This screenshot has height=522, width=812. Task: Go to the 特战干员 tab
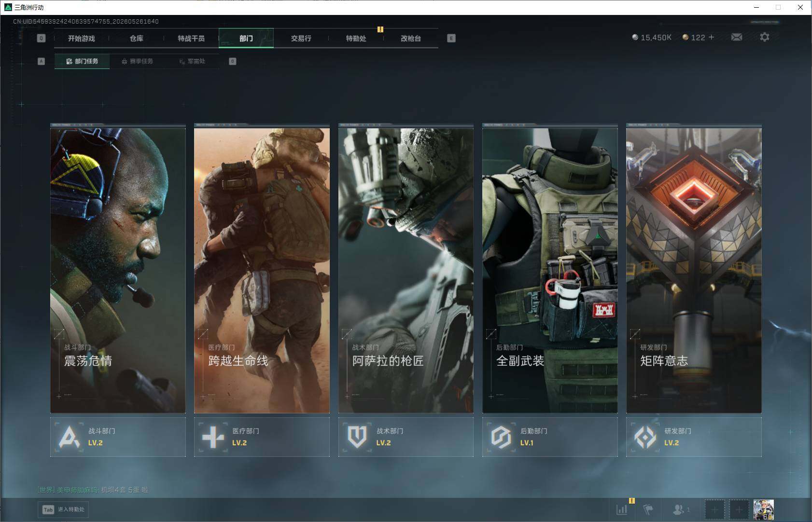click(x=191, y=38)
